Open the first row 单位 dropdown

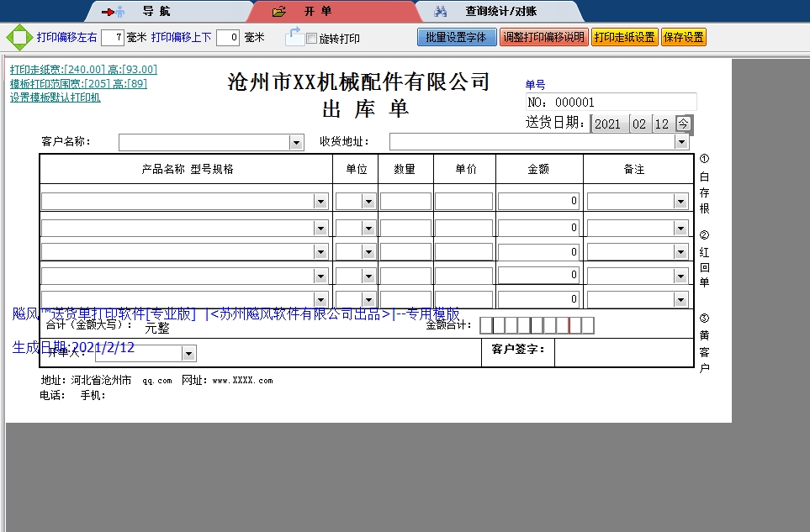(368, 202)
